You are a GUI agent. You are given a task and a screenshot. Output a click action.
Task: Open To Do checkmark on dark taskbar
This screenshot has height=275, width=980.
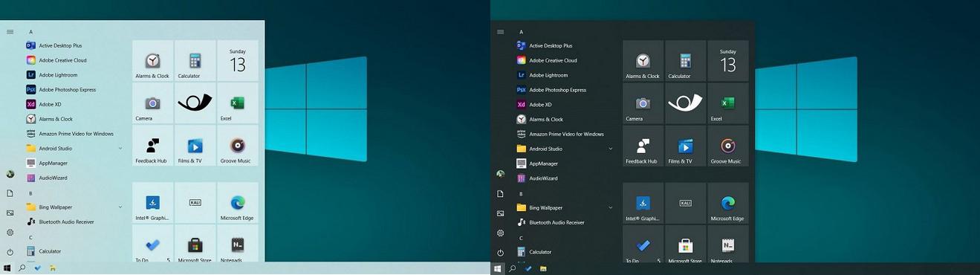coord(528,268)
